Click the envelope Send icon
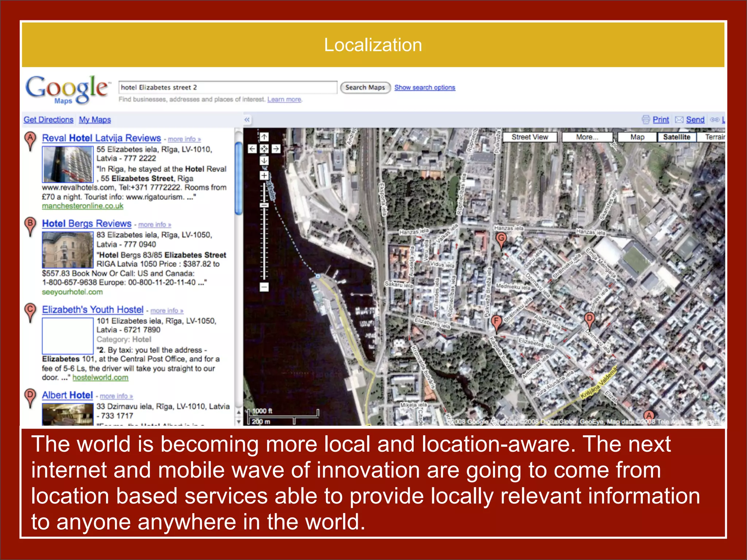Screen dimensions: 747x560 (x=679, y=120)
